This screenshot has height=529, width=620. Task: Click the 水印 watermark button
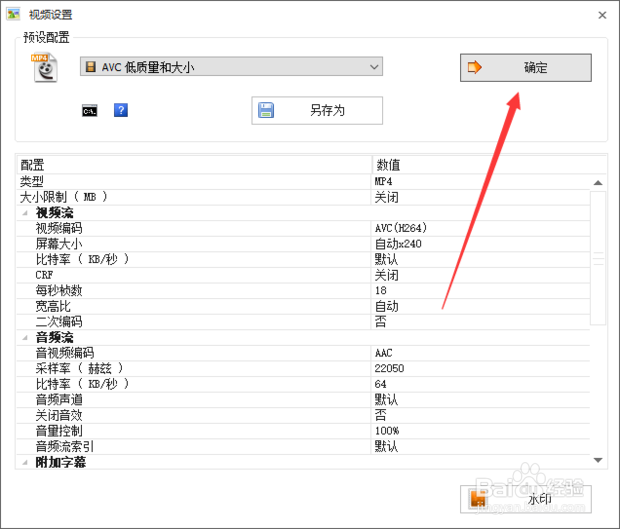(x=525, y=499)
